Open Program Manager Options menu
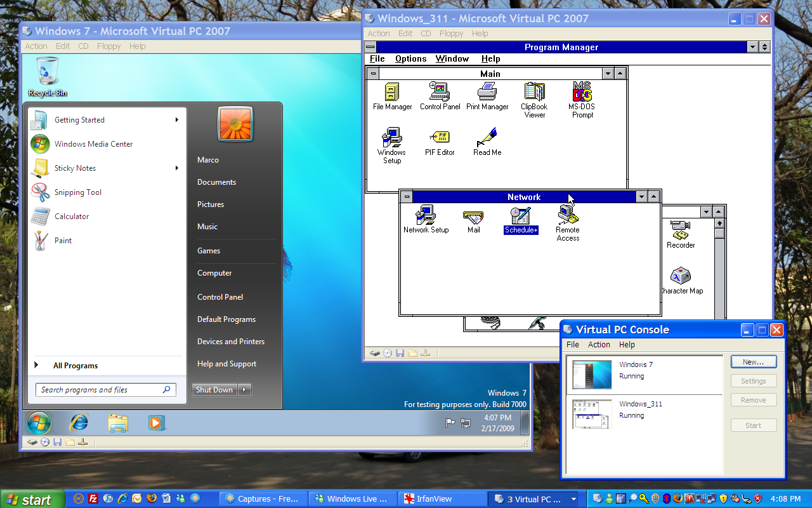The image size is (812, 508). pos(410,58)
